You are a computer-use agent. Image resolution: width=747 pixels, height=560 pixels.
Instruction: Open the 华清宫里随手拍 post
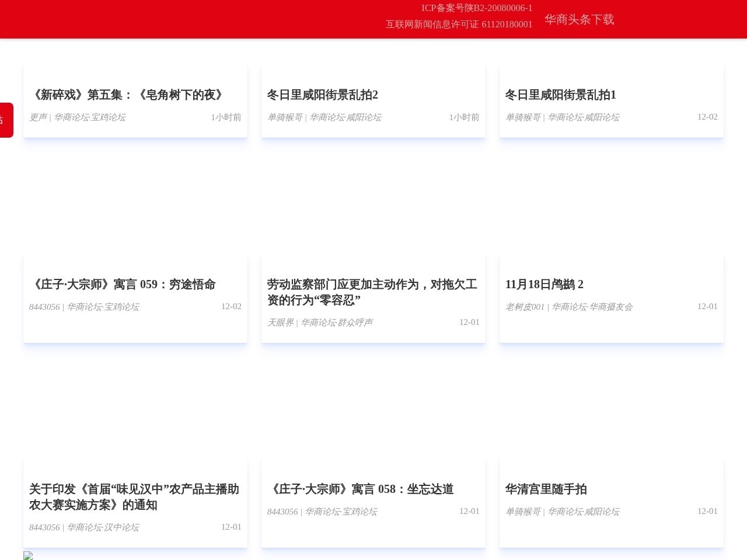(546, 489)
